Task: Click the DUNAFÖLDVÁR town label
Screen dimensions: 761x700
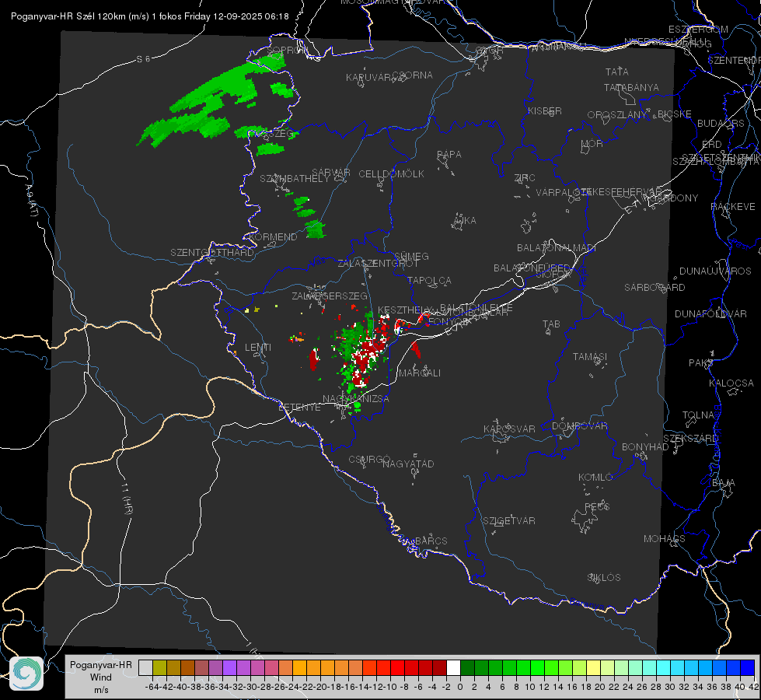Action: point(710,313)
